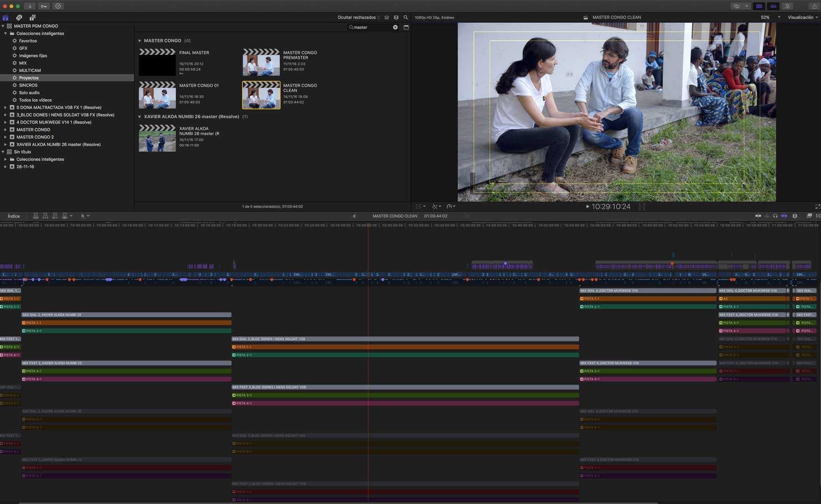Open the transitions browser icon
Screen dimensions: 821x504
(x=818, y=216)
